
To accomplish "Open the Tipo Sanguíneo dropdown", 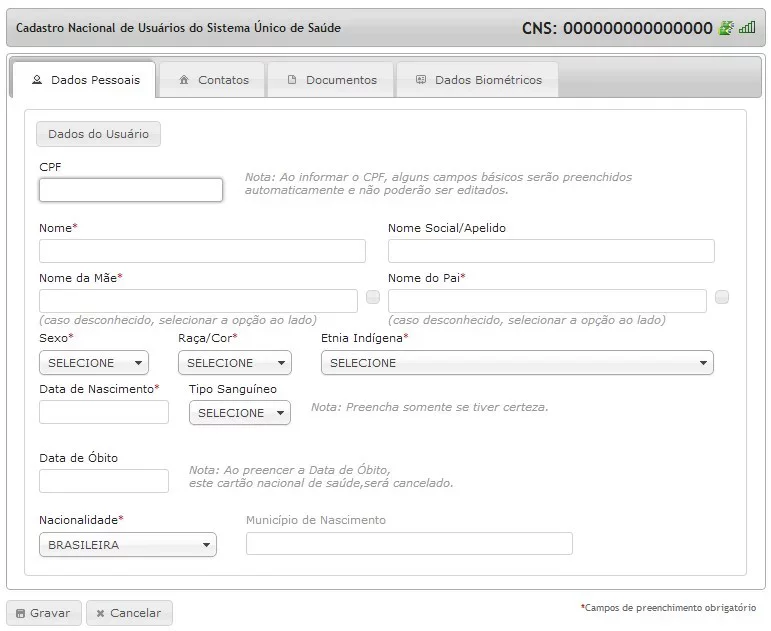I will [240, 413].
